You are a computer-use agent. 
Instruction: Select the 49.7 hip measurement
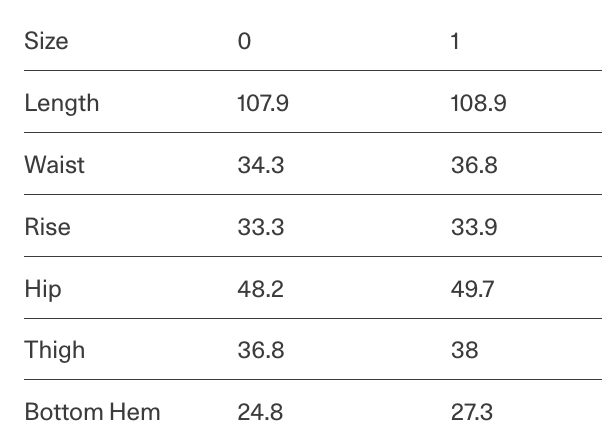click(473, 289)
